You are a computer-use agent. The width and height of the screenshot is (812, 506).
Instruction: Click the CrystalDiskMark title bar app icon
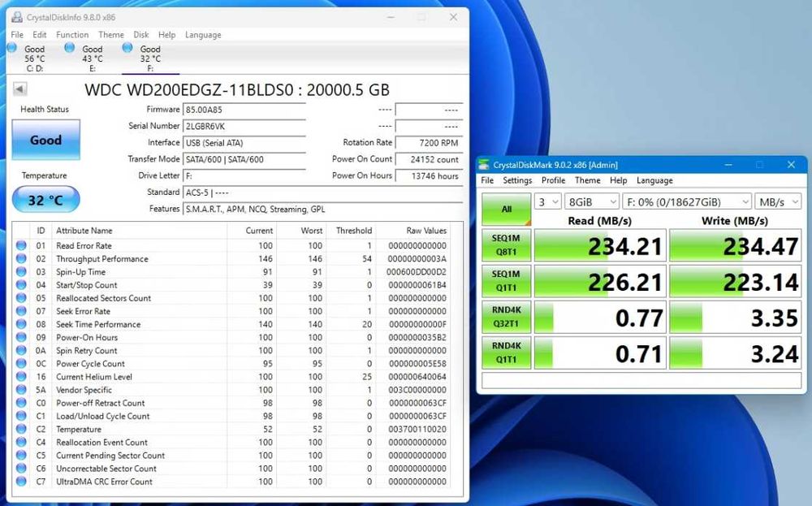484,165
